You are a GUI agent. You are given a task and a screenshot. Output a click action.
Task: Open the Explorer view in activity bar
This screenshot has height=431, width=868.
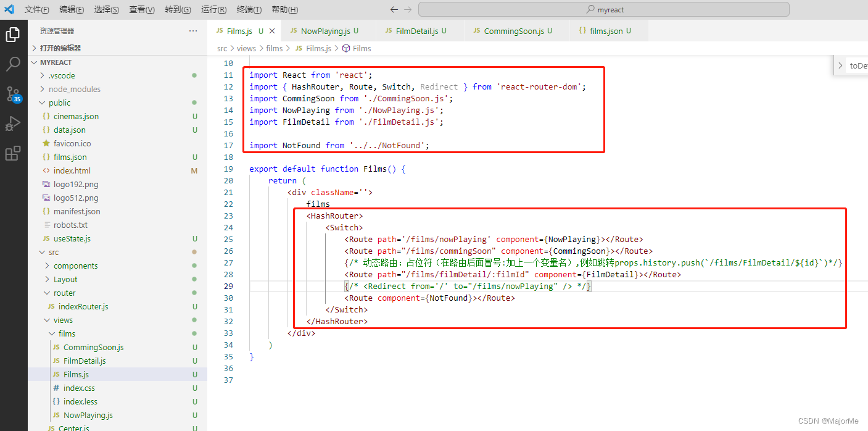click(x=13, y=35)
